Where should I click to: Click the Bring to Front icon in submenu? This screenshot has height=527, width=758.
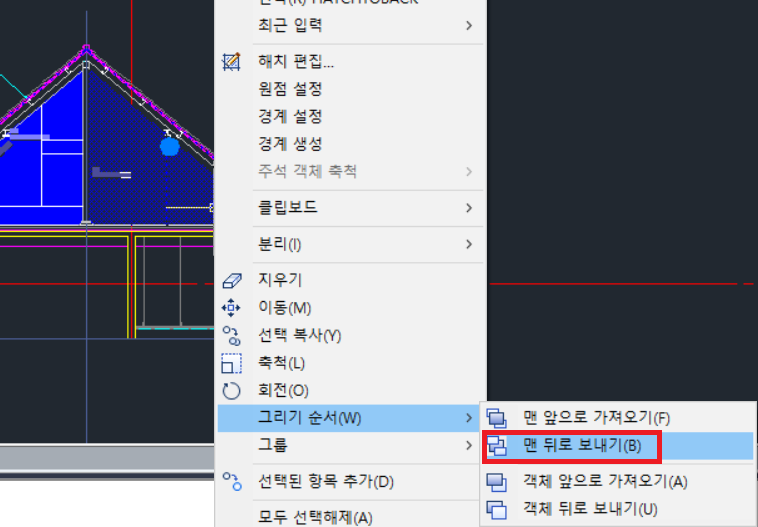pyautogui.click(x=496, y=418)
